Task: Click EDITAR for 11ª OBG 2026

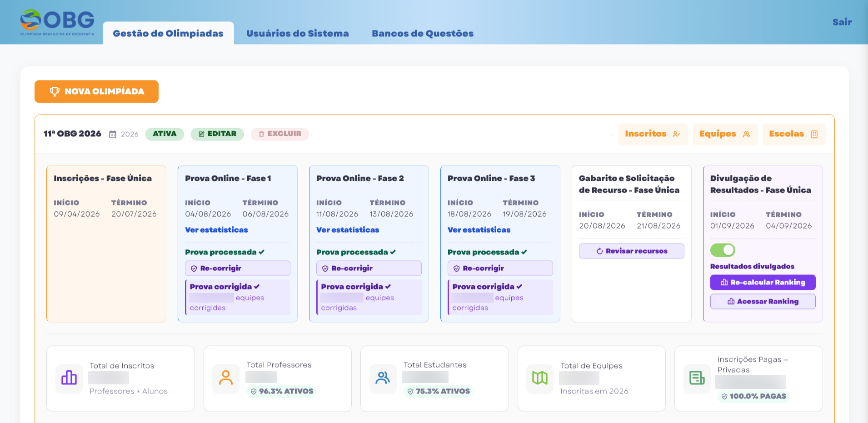Action: pos(217,134)
